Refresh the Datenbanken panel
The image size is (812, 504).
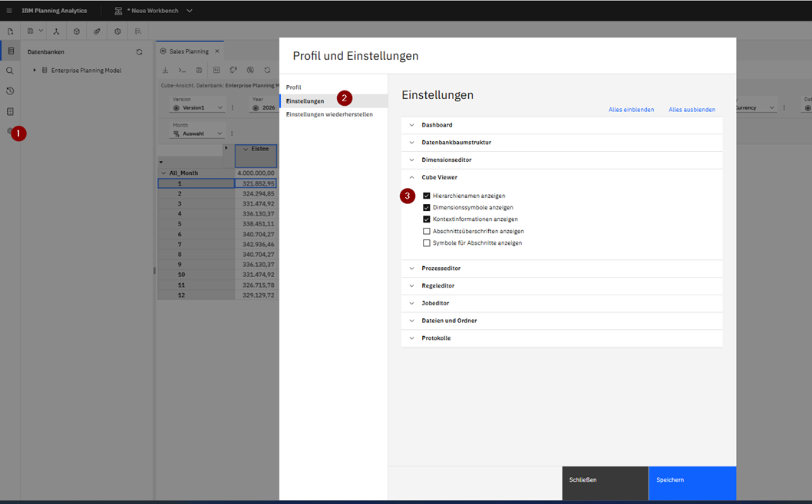tap(139, 52)
